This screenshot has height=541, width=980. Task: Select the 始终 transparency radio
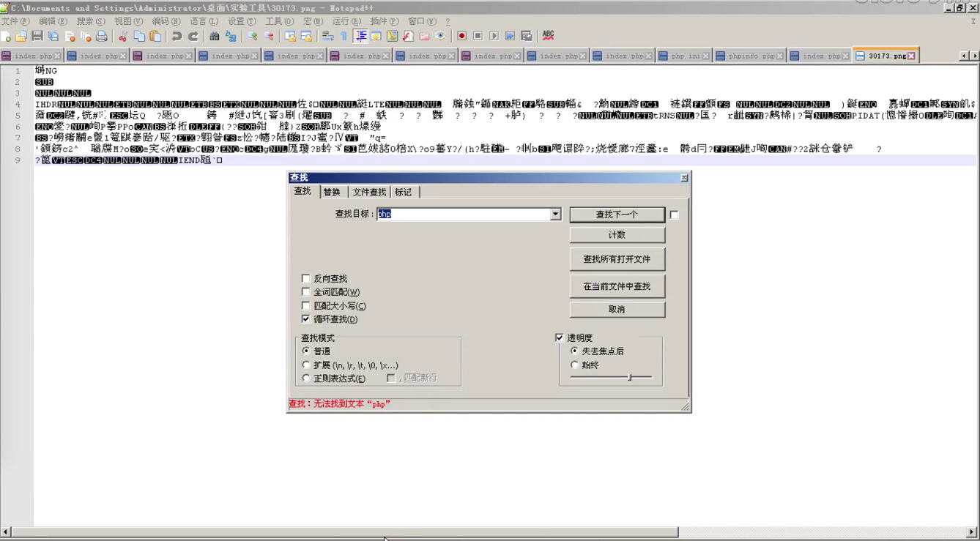click(574, 365)
